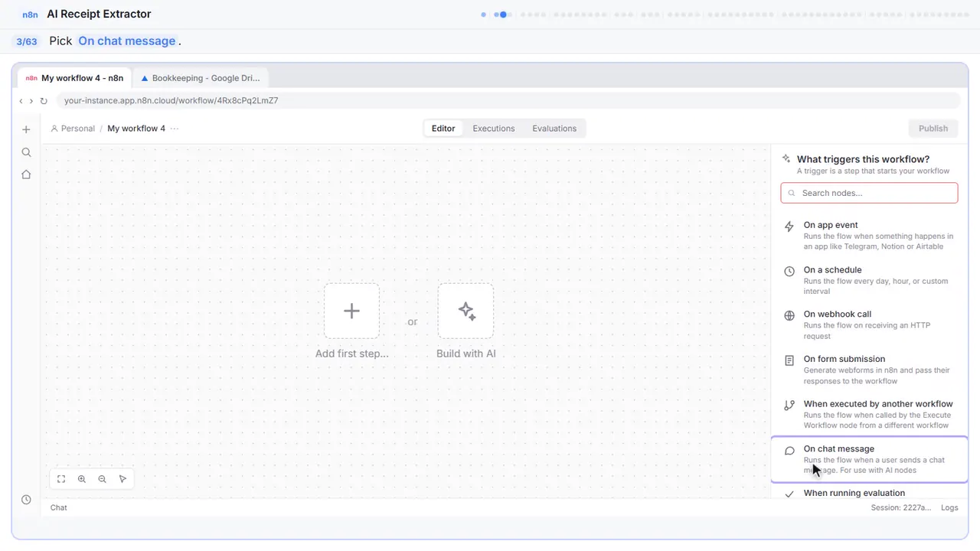This screenshot has height=551, width=980.
Task: Click the Personal breadcrumb
Action: [x=73, y=129]
